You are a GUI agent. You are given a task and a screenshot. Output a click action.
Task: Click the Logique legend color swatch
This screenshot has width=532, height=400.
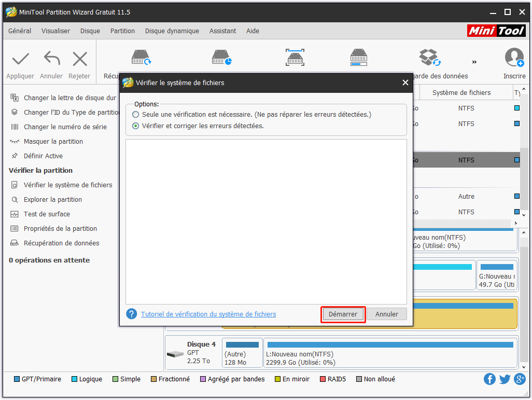(74, 379)
